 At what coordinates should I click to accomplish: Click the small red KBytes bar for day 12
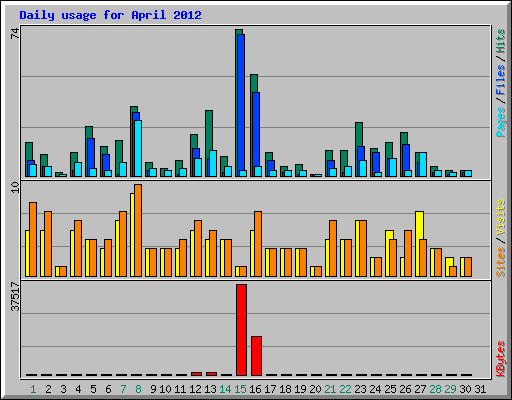coord(196,374)
